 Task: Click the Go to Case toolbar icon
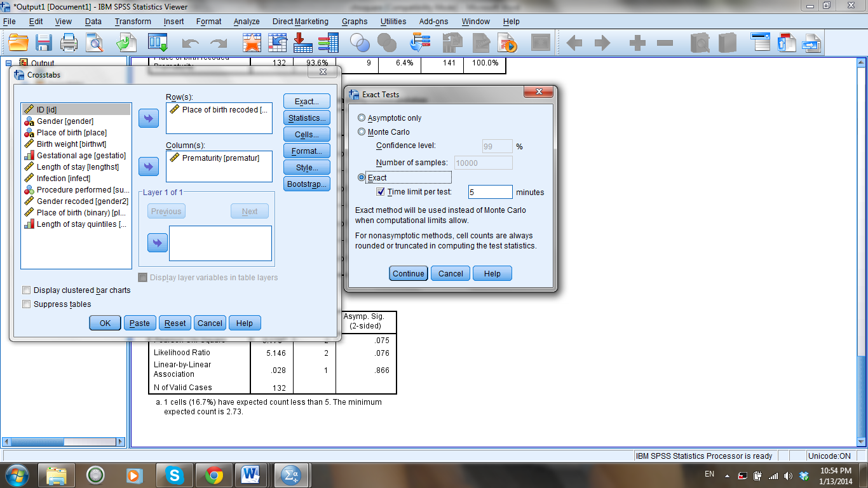tap(278, 43)
